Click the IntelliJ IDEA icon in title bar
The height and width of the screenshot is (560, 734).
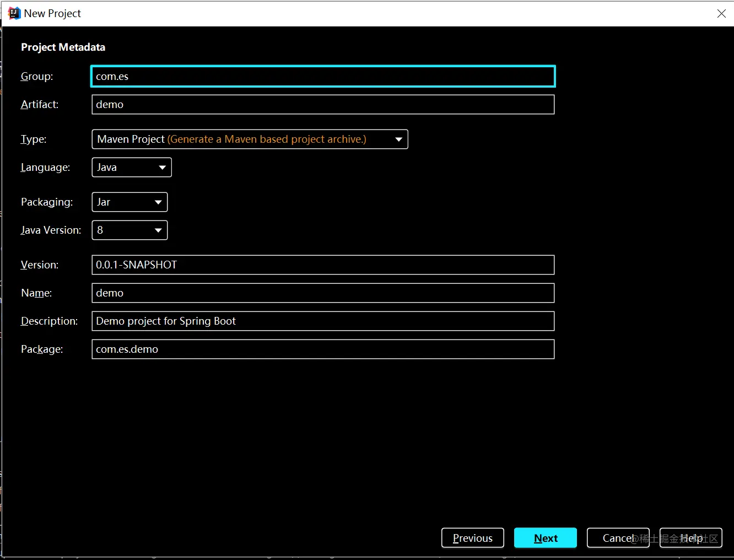[x=14, y=13]
